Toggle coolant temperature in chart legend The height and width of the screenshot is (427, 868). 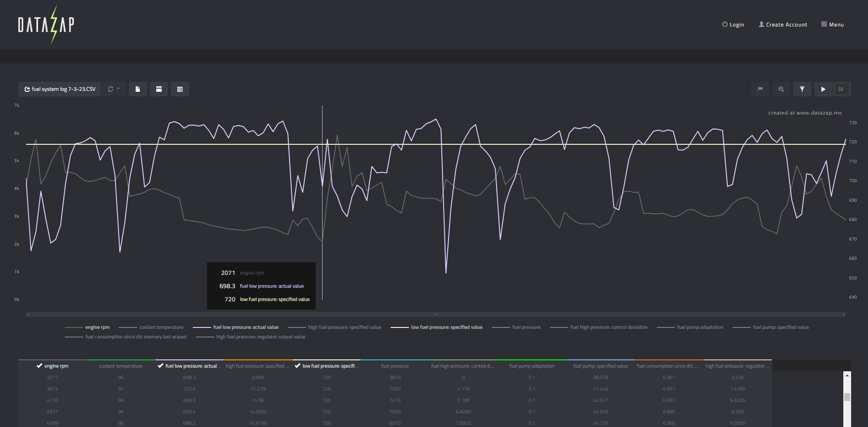pyautogui.click(x=161, y=327)
